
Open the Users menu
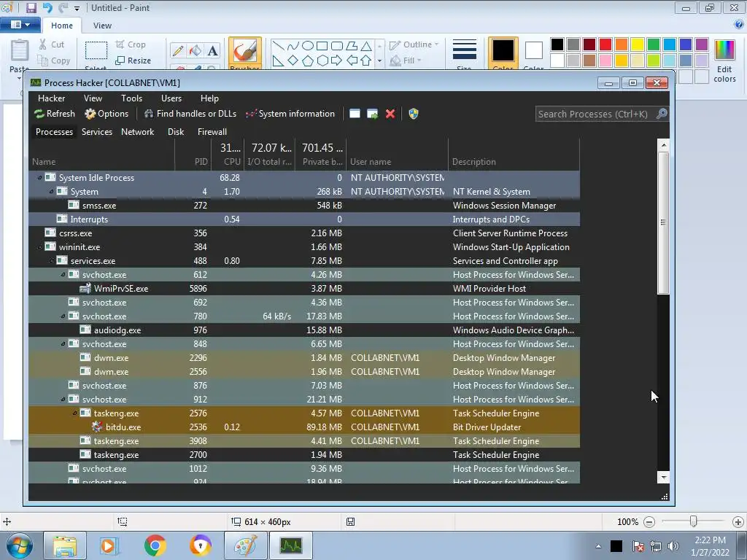pyautogui.click(x=171, y=98)
